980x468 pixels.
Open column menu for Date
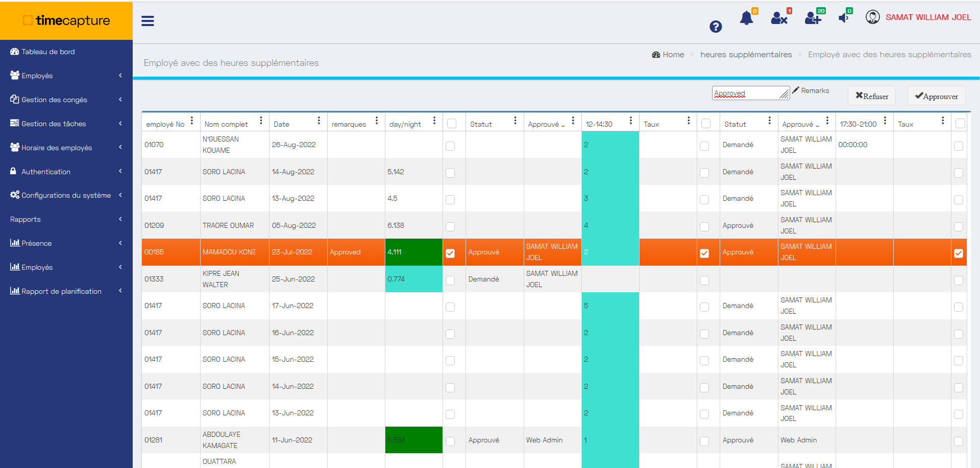point(319,121)
